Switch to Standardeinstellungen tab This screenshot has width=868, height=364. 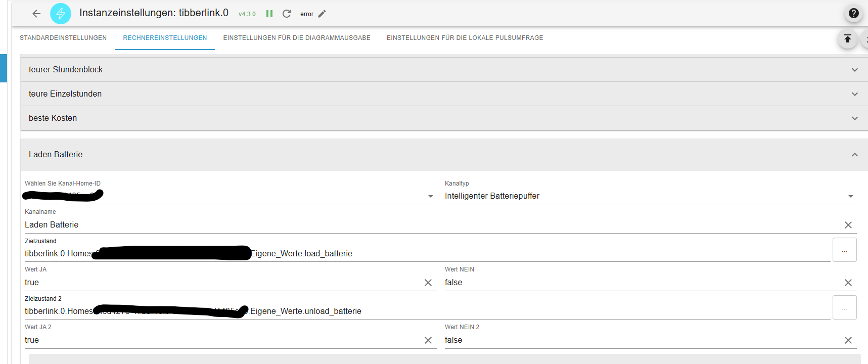63,38
